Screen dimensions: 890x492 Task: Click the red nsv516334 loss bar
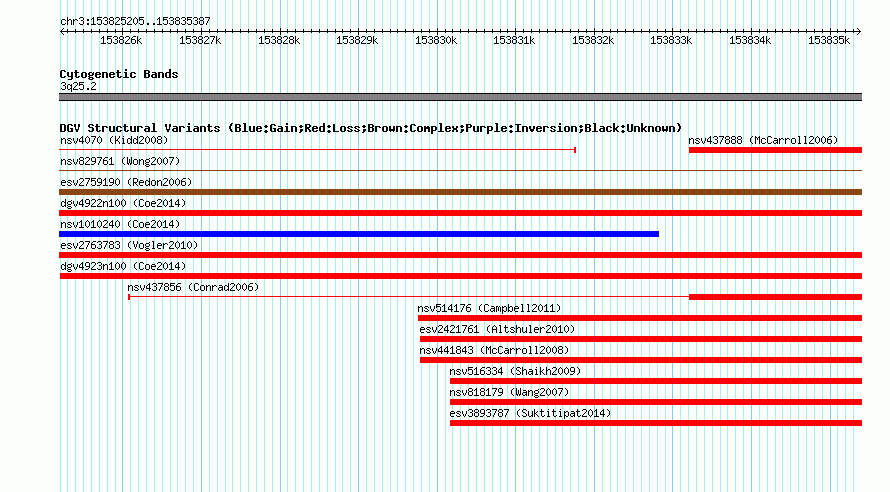coord(656,381)
